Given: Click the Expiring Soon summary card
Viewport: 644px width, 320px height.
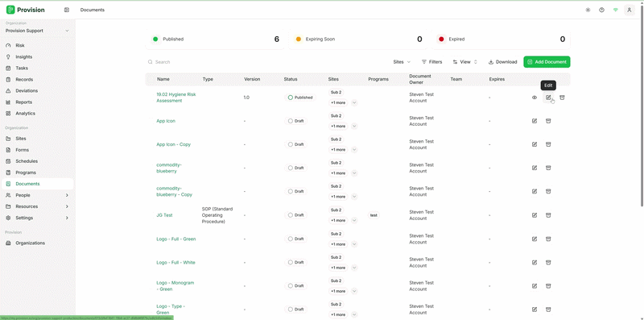Looking at the screenshot, I should click(357, 39).
